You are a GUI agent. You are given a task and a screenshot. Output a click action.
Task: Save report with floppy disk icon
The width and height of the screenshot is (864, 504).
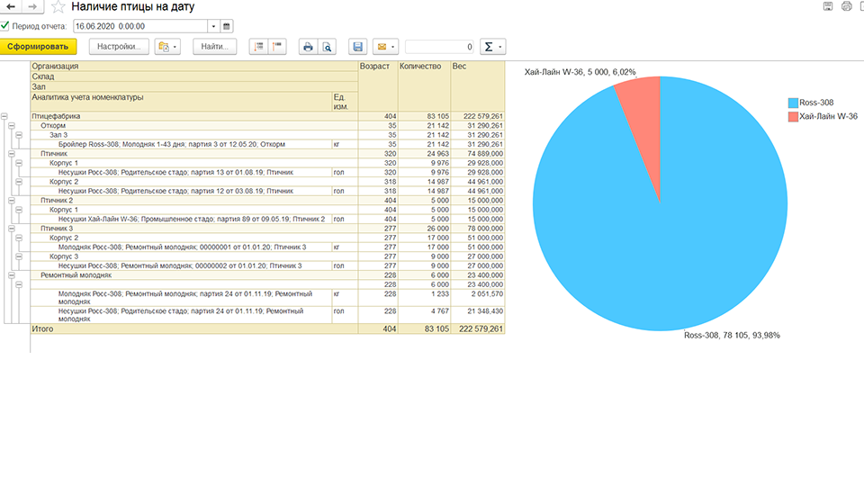[x=357, y=47]
